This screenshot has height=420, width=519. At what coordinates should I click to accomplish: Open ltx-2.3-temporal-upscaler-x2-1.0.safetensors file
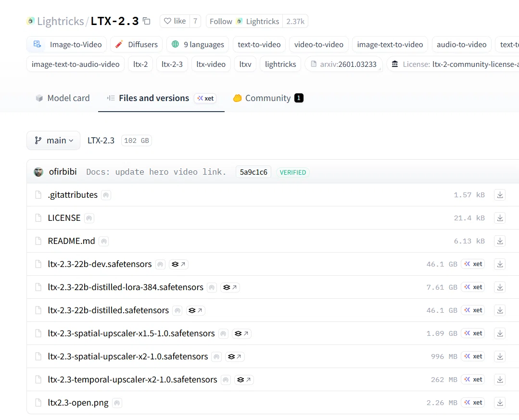[x=132, y=380]
